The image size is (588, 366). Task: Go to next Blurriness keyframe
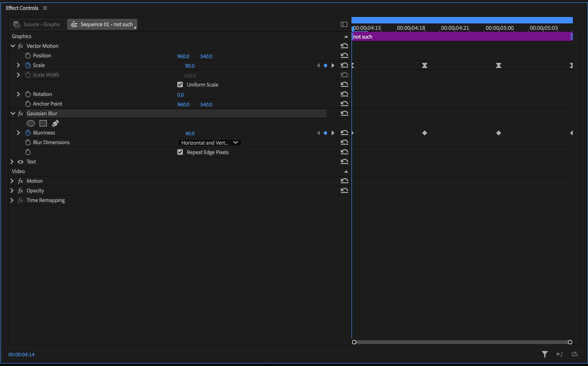pyautogui.click(x=333, y=133)
